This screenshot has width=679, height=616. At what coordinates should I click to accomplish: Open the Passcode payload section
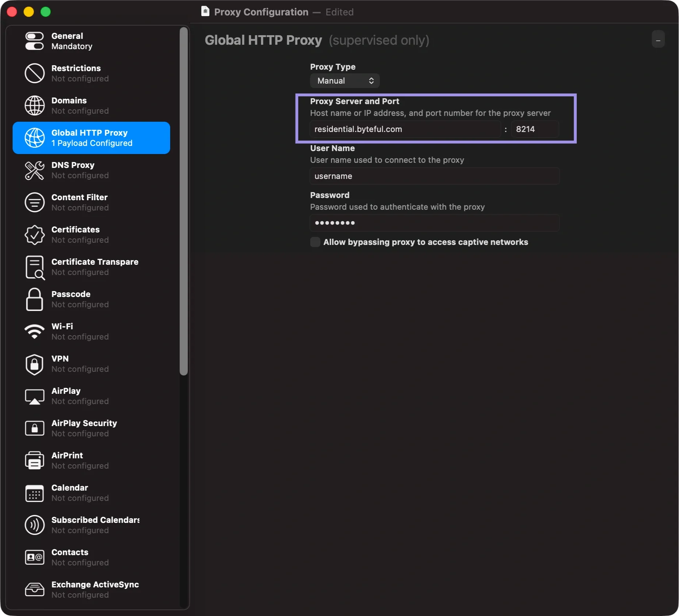(91, 299)
